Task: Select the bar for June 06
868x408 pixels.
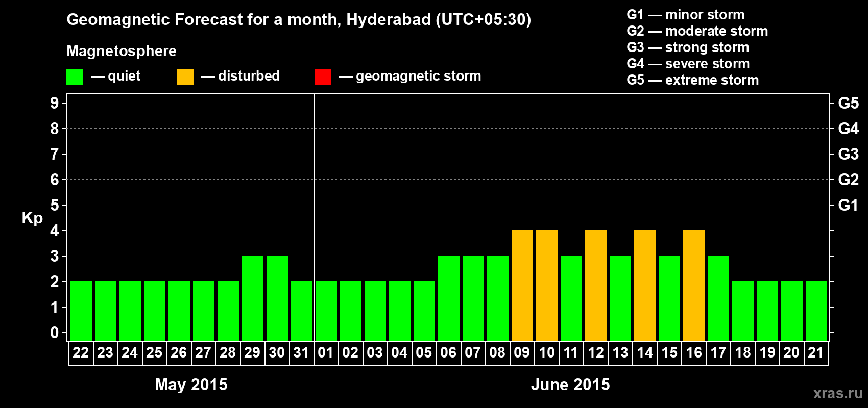Action: point(449,298)
